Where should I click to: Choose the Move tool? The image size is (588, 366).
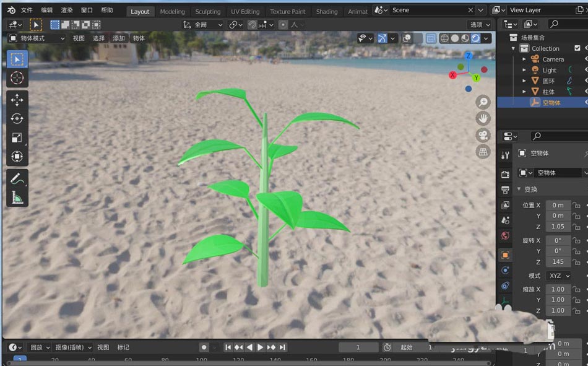[17, 100]
